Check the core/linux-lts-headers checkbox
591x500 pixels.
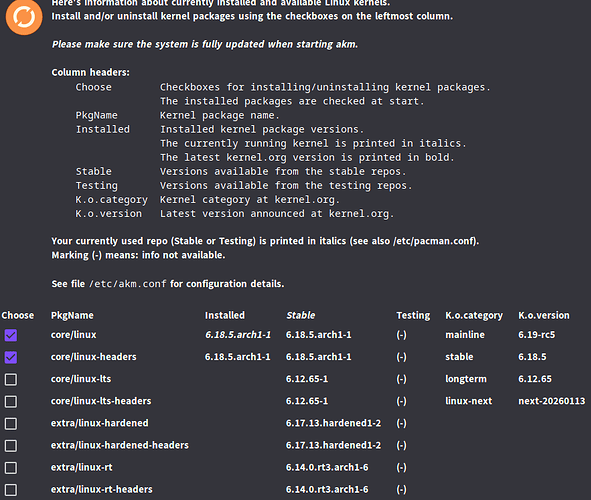click(x=11, y=402)
